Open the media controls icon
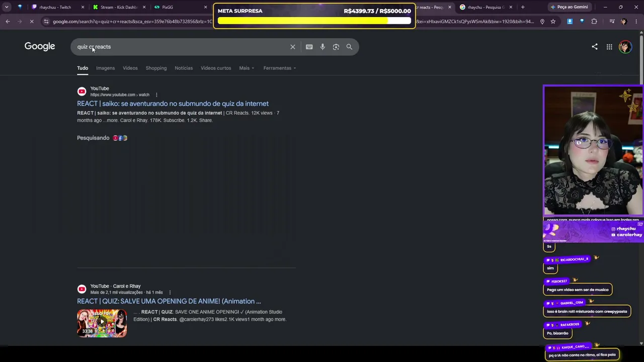 tap(612, 22)
